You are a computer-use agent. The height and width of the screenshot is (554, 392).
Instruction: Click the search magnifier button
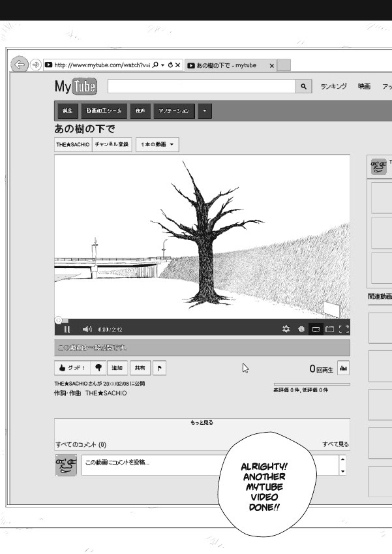[x=304, y=86]
